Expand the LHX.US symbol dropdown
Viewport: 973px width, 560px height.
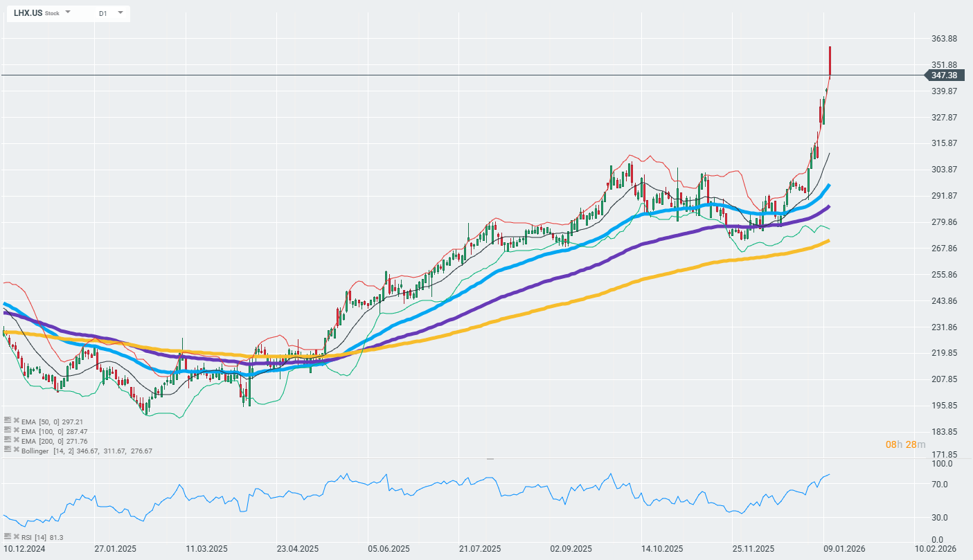pos(68,12)
